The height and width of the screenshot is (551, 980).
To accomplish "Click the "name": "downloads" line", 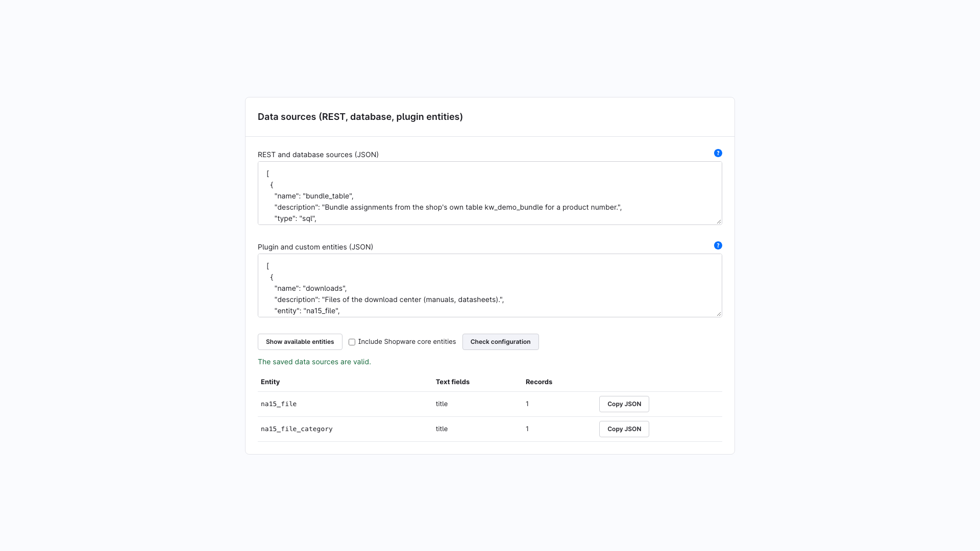I will 310,288.
